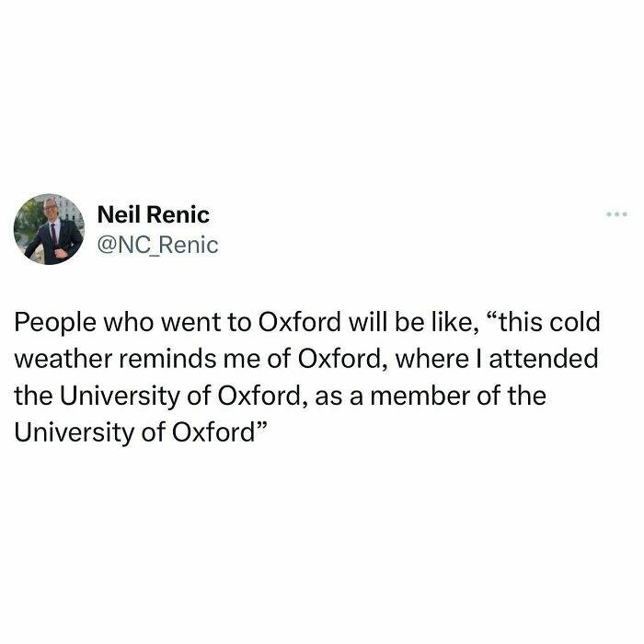Click the closing quotation mark ending the tweet
This screenshot has height=644, width=644.
(x=259, y=429)
